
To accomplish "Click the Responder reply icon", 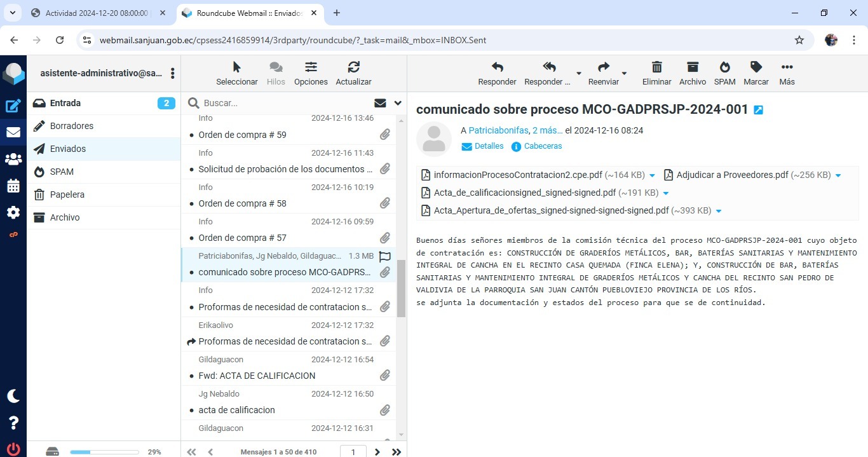I will point(497,67).
